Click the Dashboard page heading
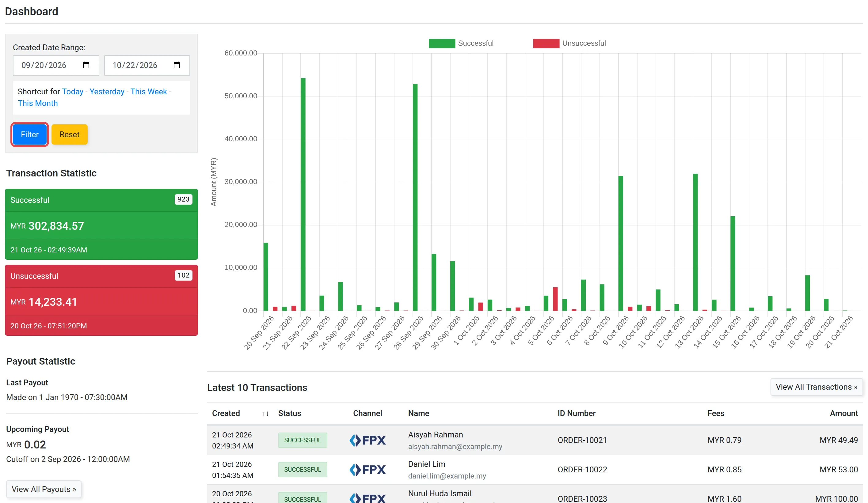 [31, 11]
